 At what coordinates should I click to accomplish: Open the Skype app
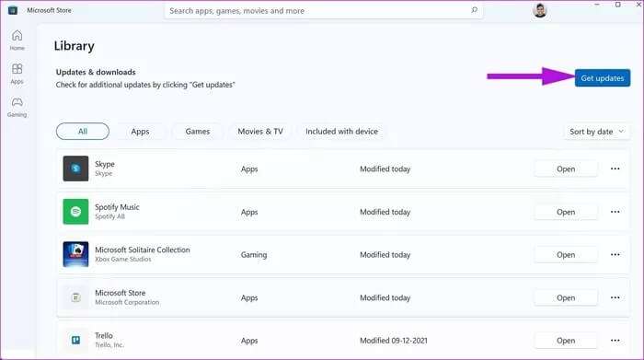pyautogui.click(x=566, y=168)
